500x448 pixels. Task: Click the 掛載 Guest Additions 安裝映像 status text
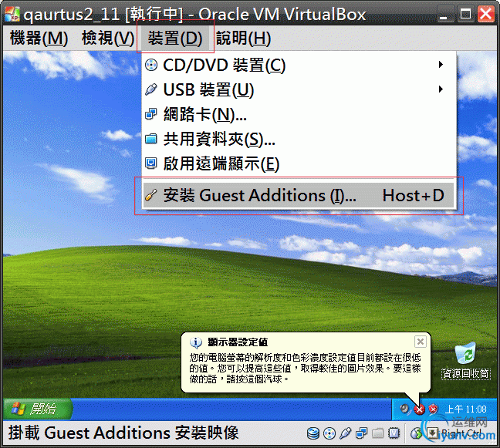[123, 433]
